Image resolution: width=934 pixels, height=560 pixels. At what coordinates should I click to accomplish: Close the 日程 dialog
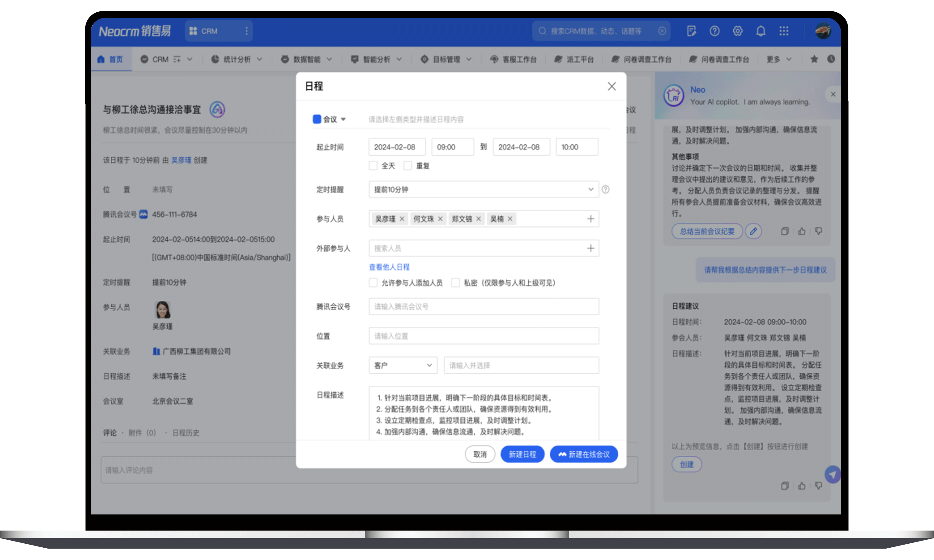point(612,86)
